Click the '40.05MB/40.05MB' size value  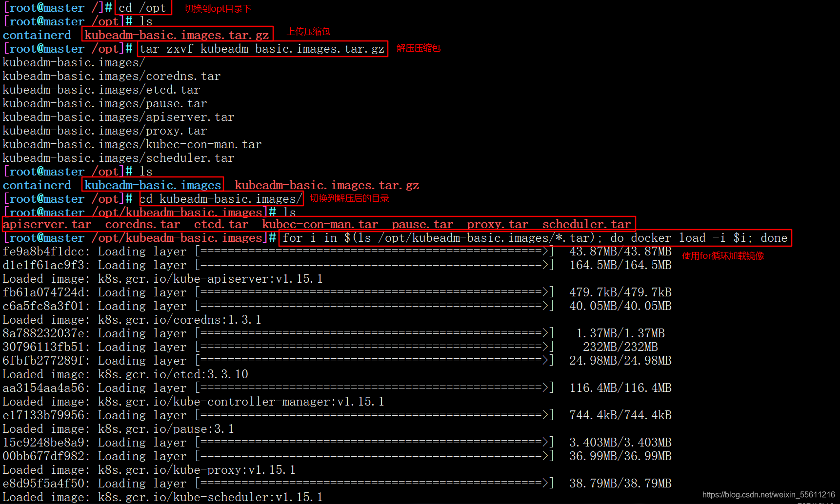[x=620, y=306]
